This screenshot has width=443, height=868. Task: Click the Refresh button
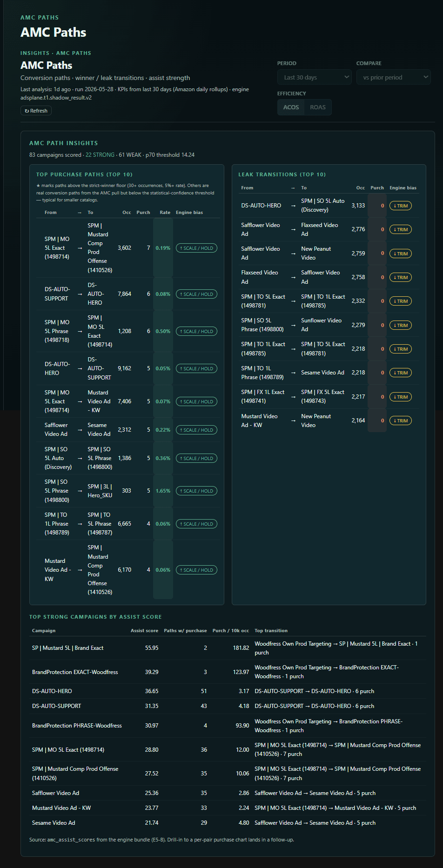tap(36, 111)
